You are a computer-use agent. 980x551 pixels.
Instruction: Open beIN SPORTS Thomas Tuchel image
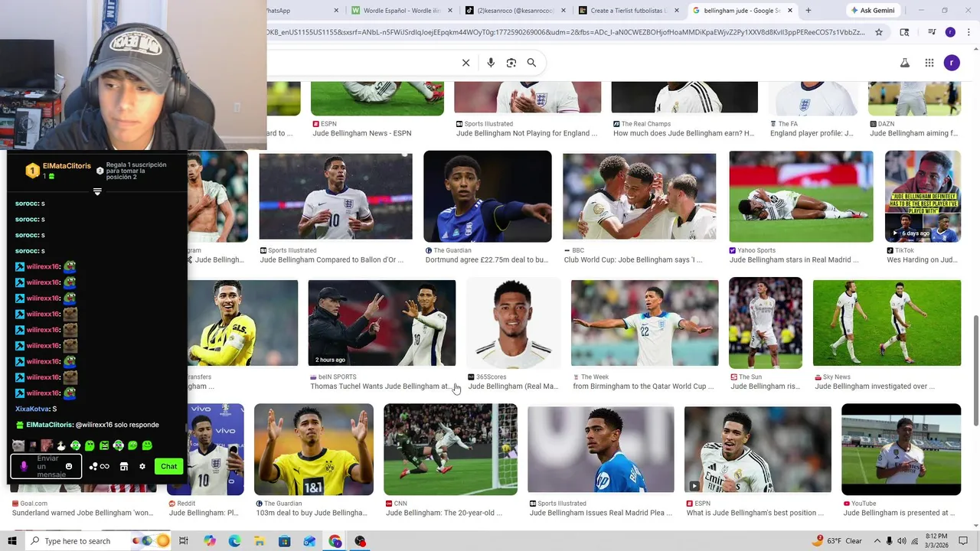pos(381,323)
